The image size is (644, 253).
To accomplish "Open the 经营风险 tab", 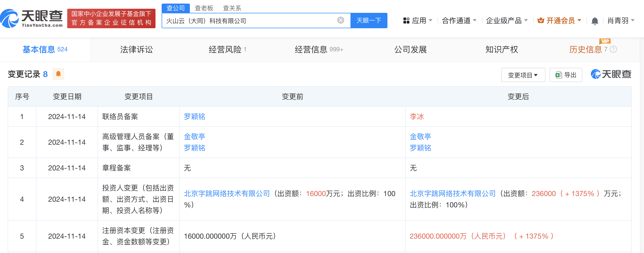I will 225,50.
